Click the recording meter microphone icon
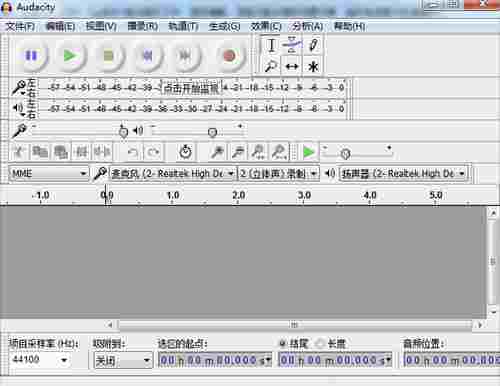The height and width of the screenshot is (386, 500). click(x=18, y=87)
